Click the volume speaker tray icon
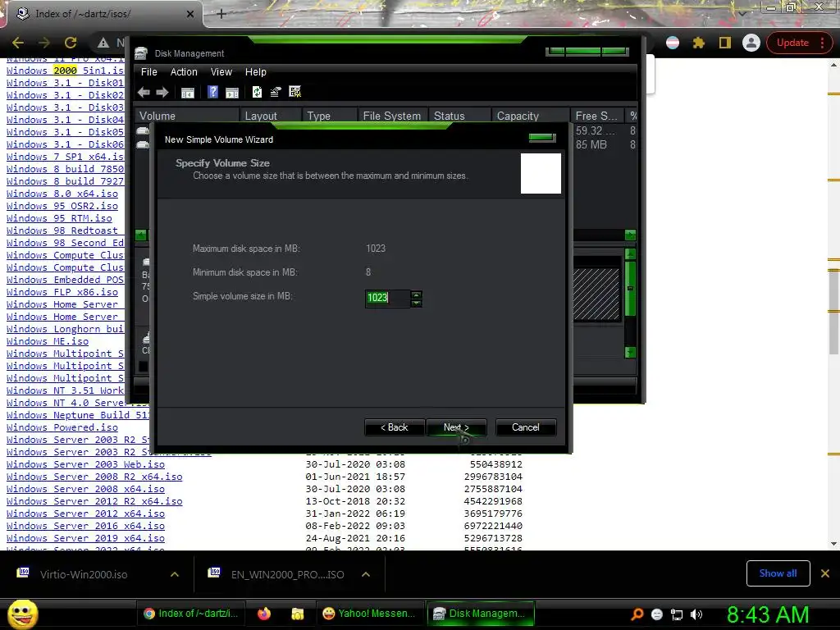 pyautogui.click(x=696, y=614)
